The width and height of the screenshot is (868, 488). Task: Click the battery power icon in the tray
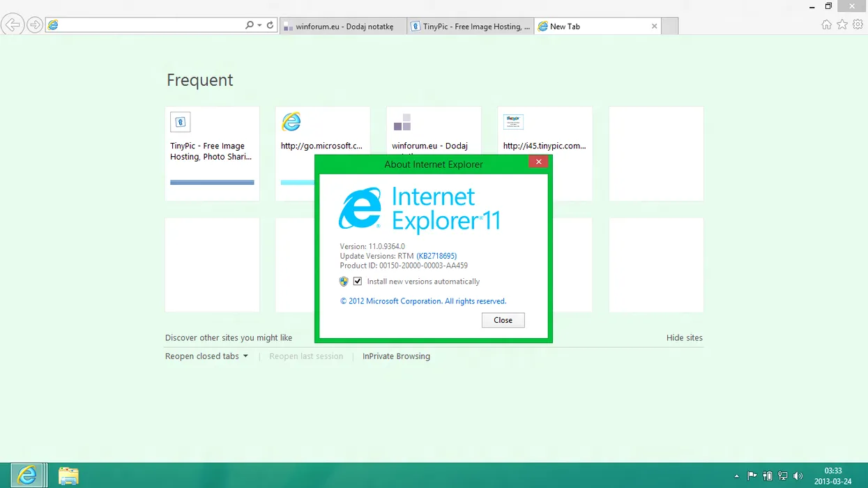tap(768, 476)
